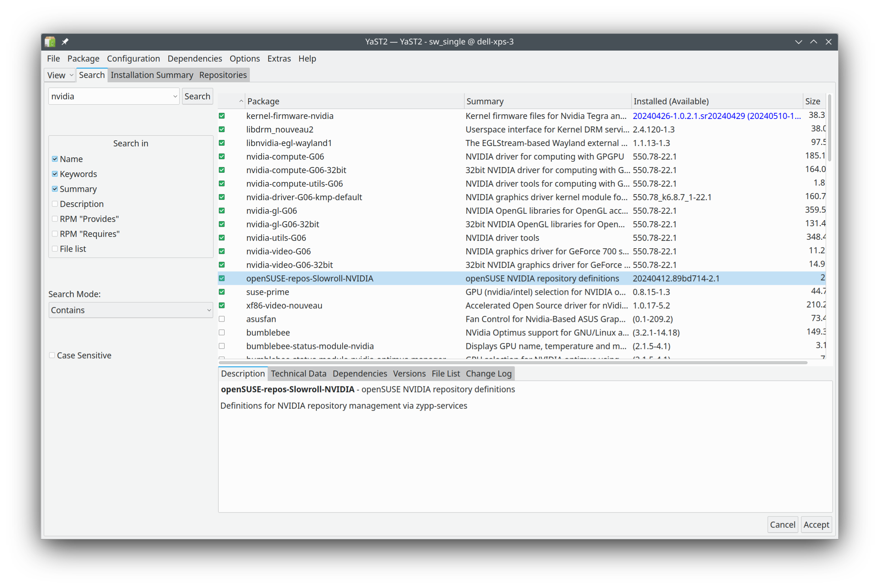Open the Options menu
This screenshot has height=588, width=880.
[x=245, y=58]
